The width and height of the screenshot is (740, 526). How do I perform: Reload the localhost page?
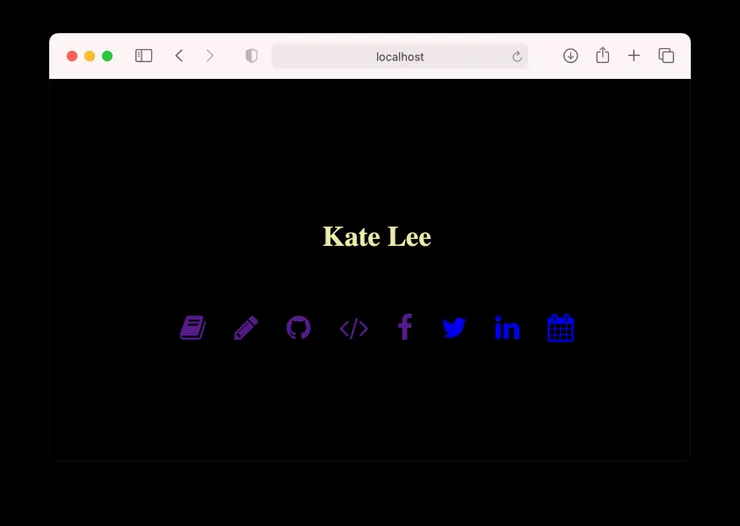517,57
